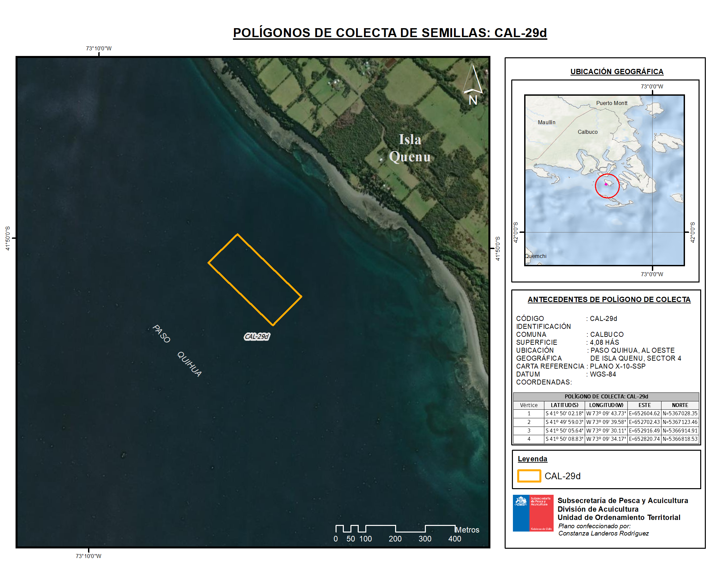Click the 'ESTE' column header
728x563 pixels.
tap(644, 405)
